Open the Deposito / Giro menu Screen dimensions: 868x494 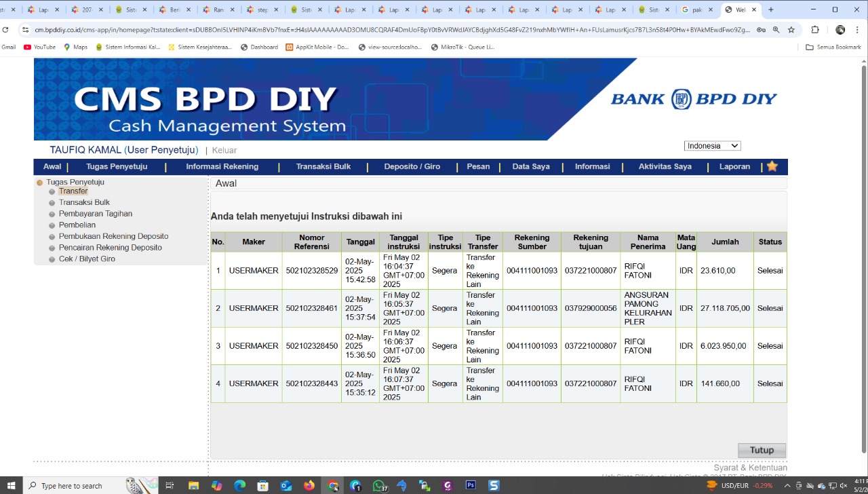click(x=412, y=166)
